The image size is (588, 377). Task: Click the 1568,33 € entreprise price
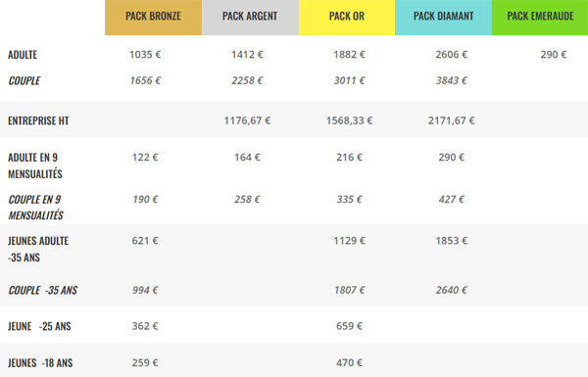[349, 120]
